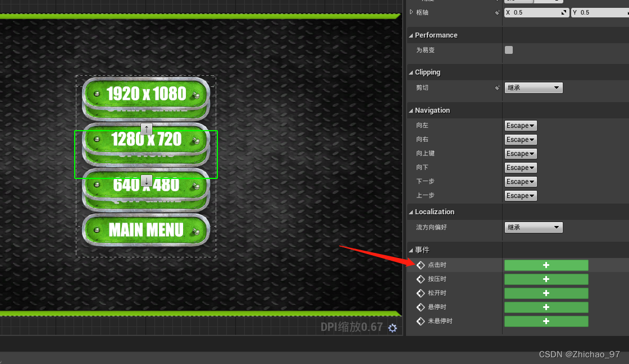Click the event icon beside 悬停时

click(x=421, y=307)
